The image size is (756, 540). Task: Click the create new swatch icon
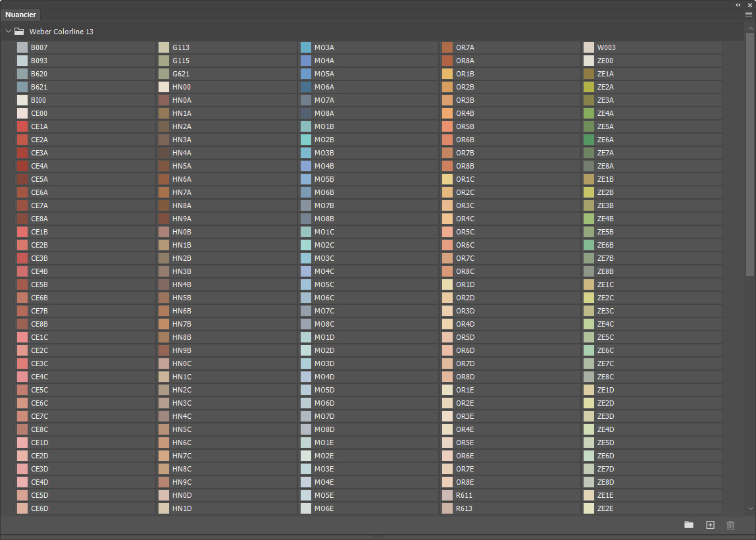click(x=710, y=525)
